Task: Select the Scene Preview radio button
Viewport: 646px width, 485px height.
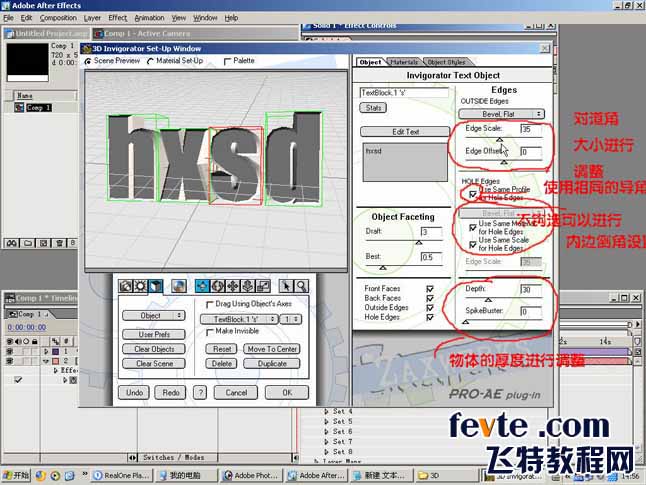Action: [88, 61]
